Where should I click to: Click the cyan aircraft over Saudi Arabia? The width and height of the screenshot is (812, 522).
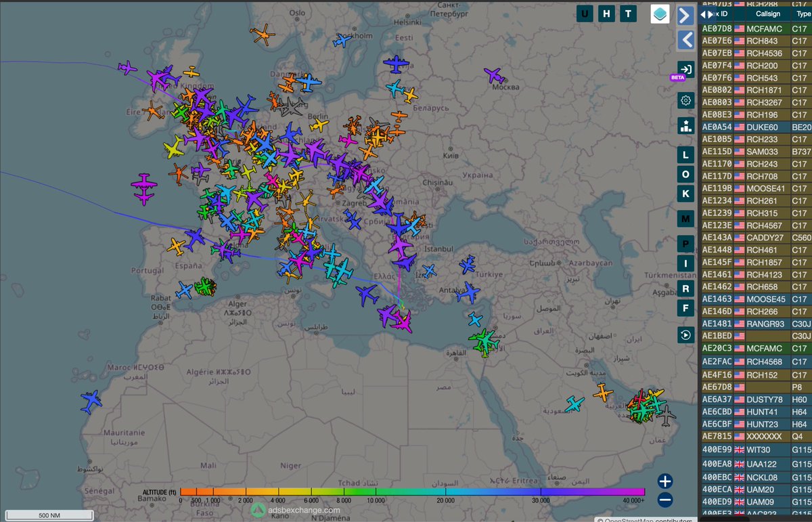(x=575, y=404)
